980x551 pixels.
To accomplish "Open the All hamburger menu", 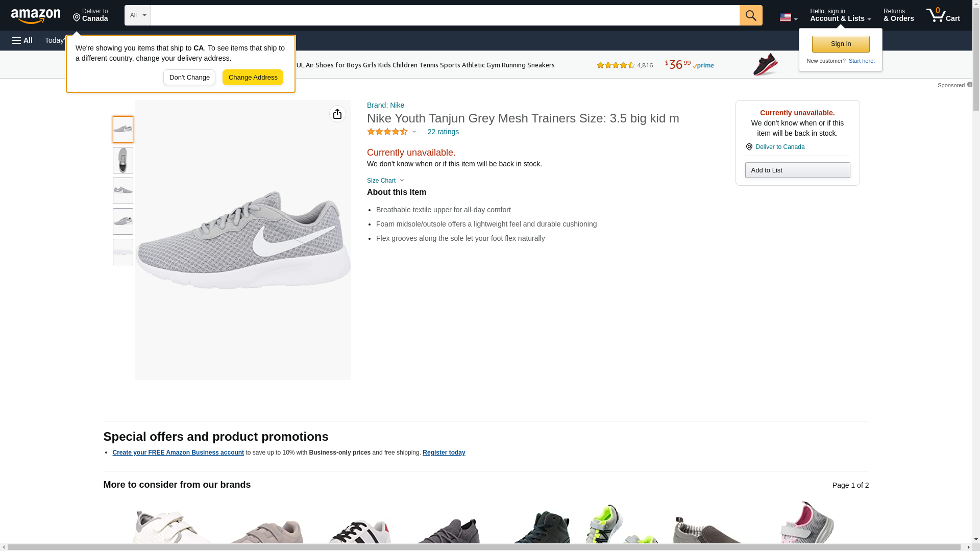I will click(x=22, y=40).
